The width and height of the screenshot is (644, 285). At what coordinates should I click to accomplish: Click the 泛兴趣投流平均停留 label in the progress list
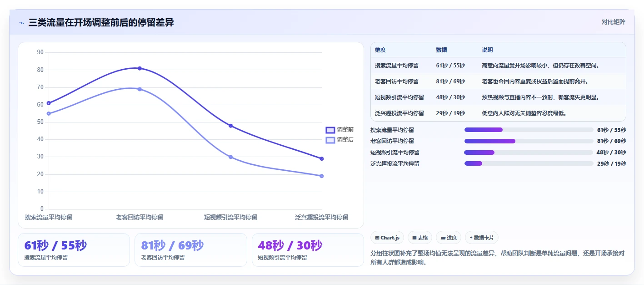point(395,164)
